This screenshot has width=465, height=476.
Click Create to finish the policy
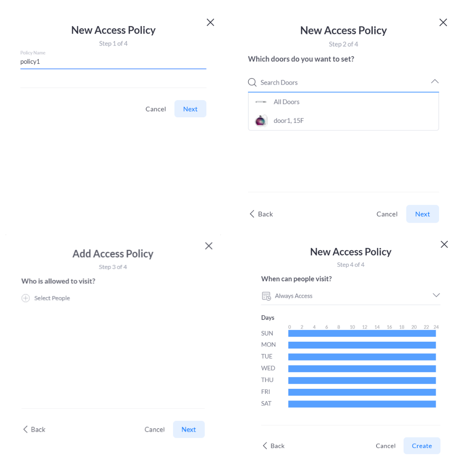421,446
